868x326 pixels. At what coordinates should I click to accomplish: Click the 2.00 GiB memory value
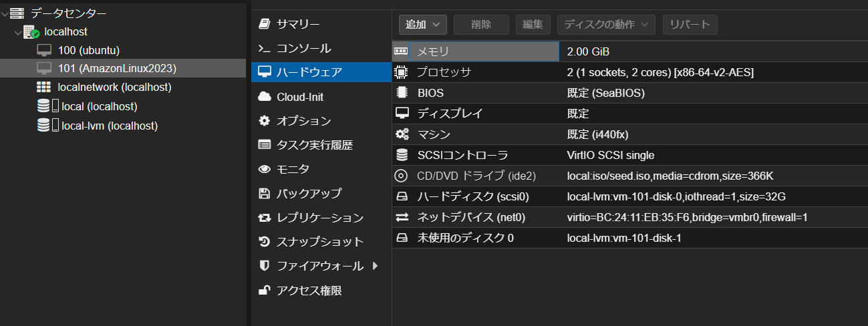588,51
